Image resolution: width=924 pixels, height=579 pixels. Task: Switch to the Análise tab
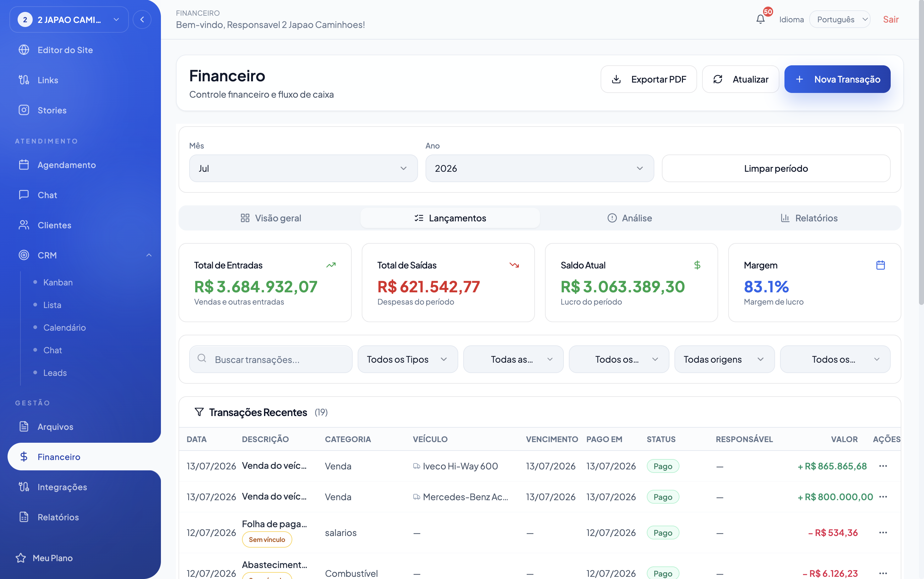pos(629,218)
